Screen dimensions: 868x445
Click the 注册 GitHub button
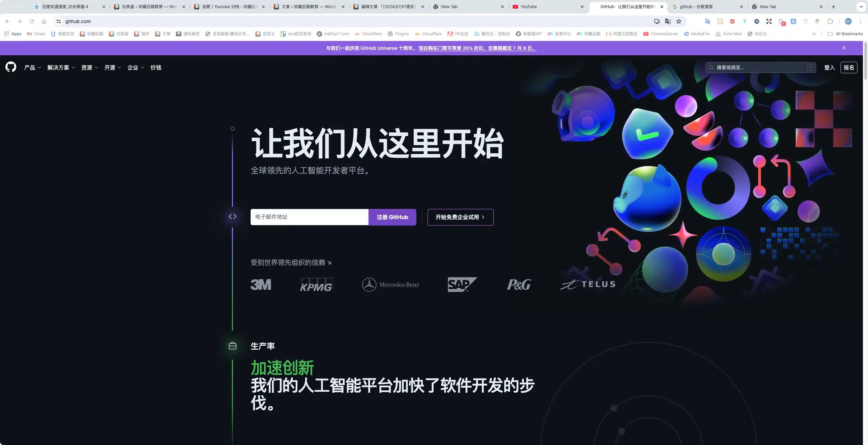(x=392, y=217)
